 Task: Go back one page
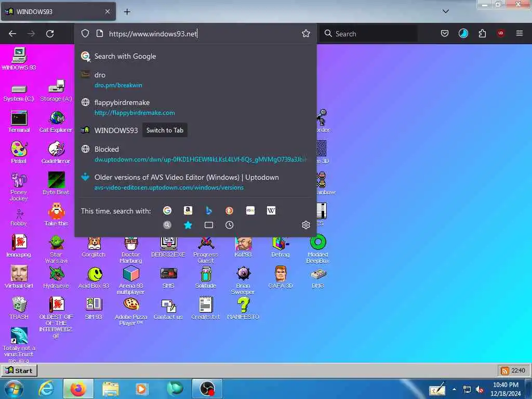click(x=12, y=34)
